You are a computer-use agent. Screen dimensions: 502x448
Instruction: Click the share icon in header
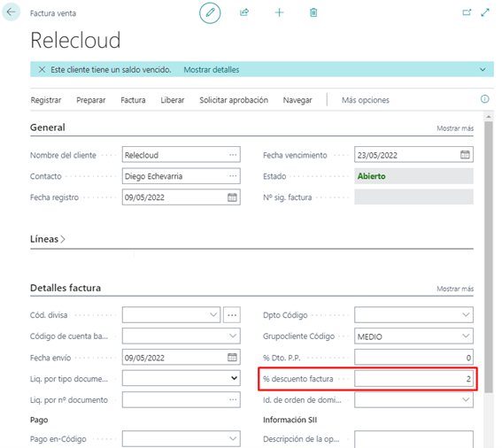(x=244, y=12)
